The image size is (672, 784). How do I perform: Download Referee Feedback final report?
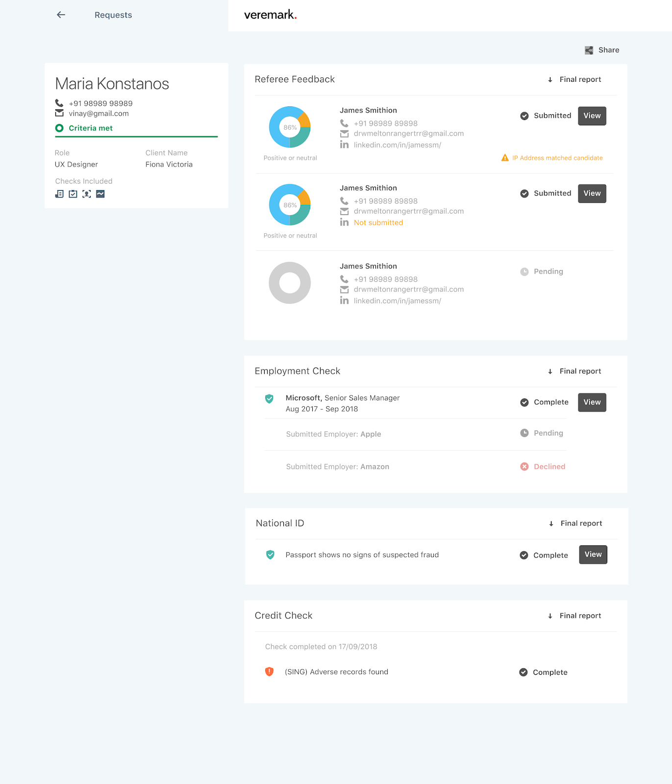click(574, 79)
